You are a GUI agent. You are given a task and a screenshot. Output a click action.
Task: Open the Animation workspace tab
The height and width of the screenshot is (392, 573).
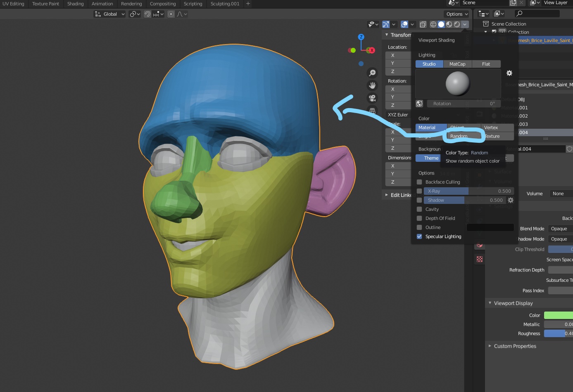(102, 4)
